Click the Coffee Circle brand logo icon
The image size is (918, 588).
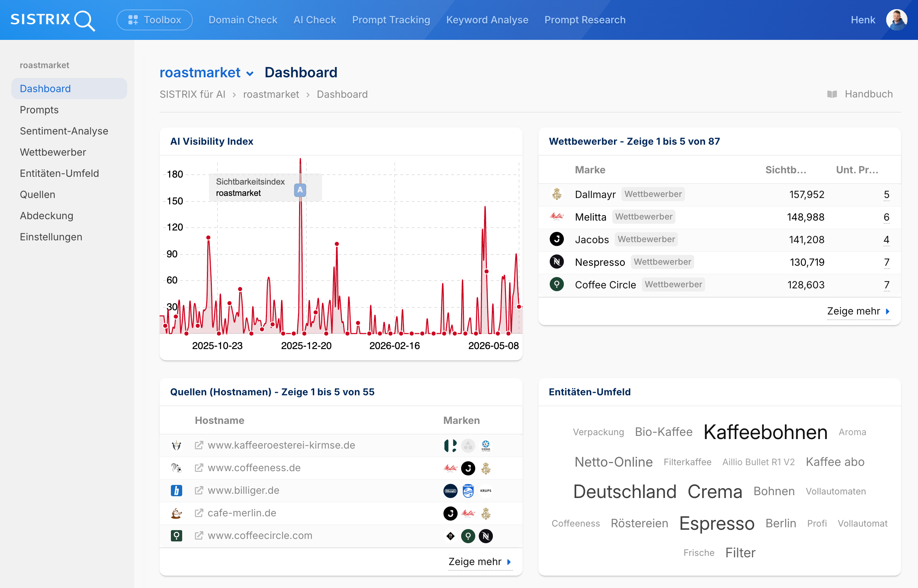click(x=556, y=284)
